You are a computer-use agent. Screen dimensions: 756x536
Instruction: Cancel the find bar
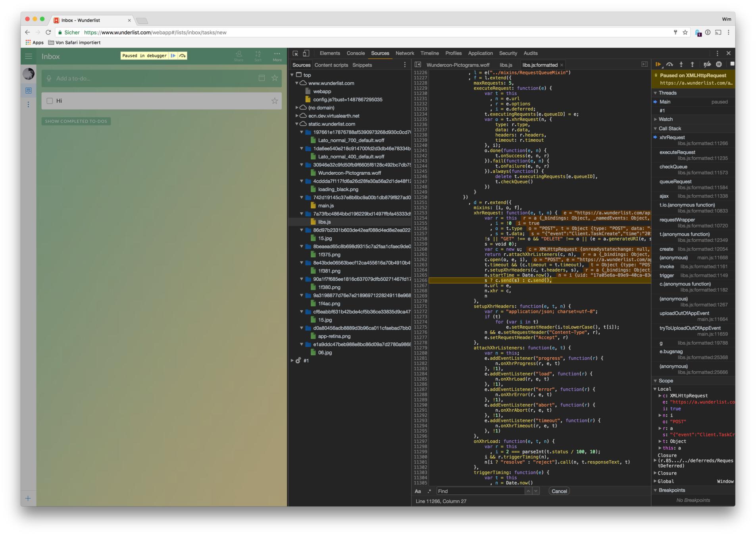coord(559,491)
